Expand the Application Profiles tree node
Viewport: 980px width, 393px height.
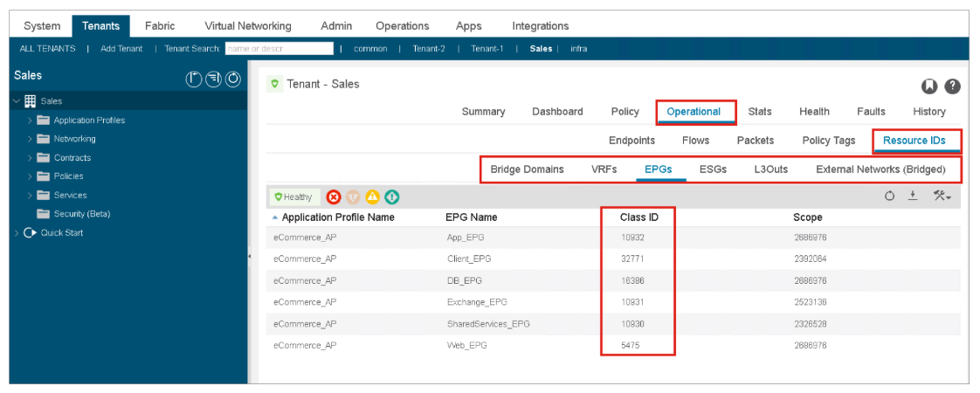pyautogui.click(x=30, y=120)
